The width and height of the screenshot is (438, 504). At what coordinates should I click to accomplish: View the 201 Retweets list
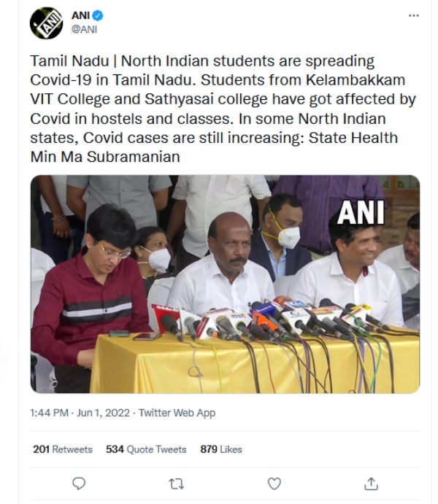click(63, 449)
